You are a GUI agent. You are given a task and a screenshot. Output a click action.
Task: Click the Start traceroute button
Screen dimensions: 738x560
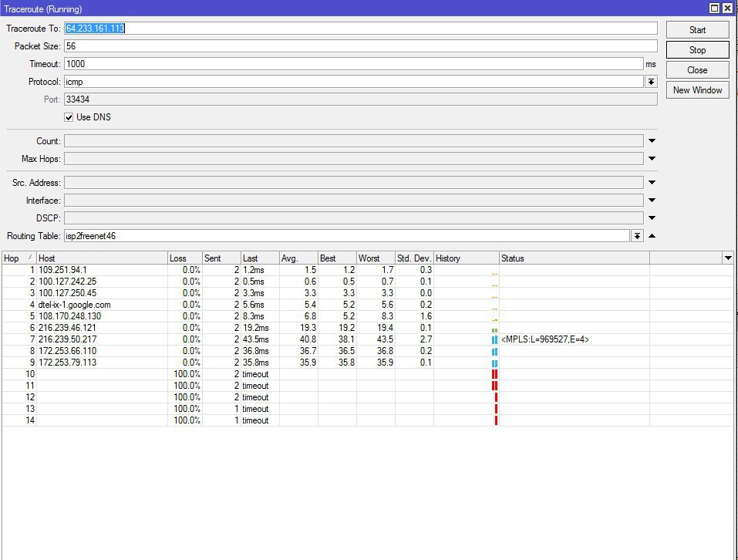click(697, 30)
